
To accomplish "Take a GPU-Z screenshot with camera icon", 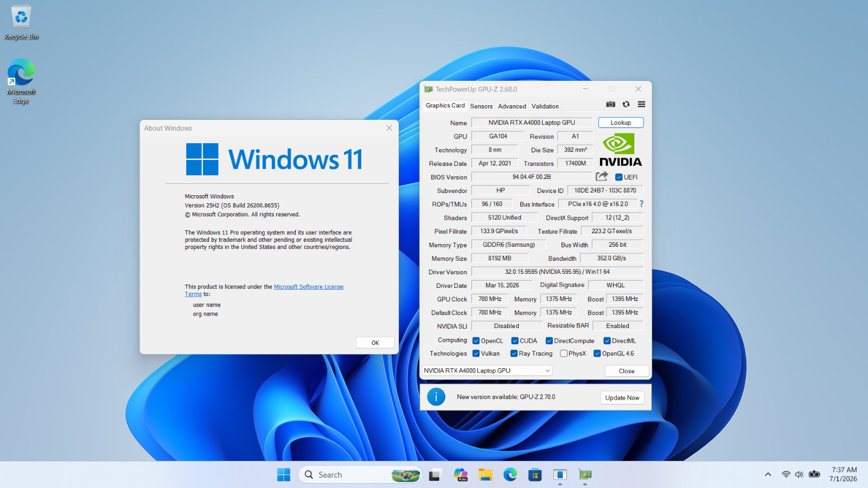I will click(611, 104).
